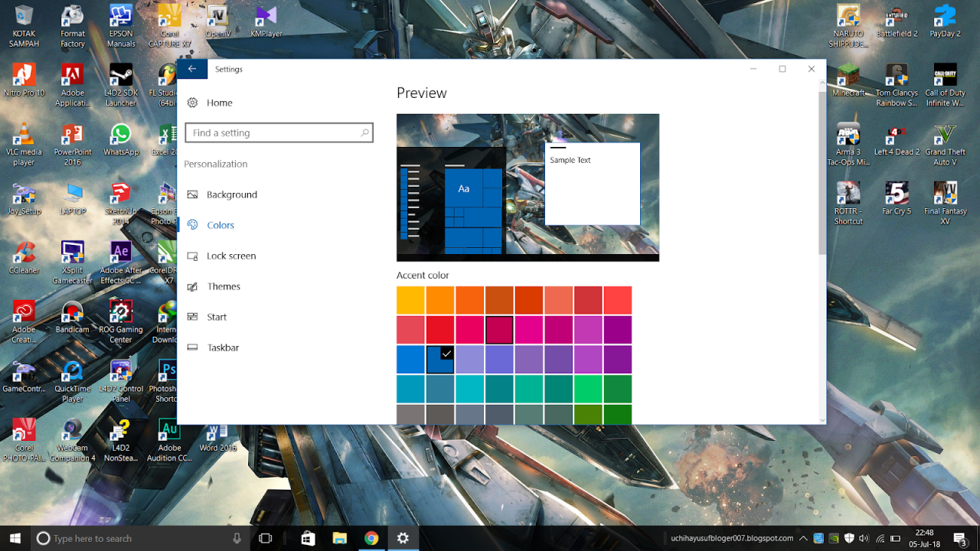
Task: Launch Microsoft Store from the taskbar
Action: pos(308,538)
